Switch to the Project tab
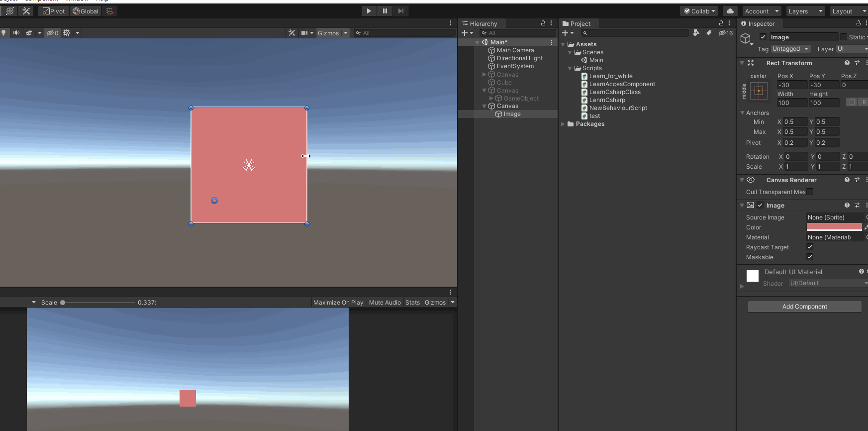Screen dimensions: 868x431 [577, 23]
